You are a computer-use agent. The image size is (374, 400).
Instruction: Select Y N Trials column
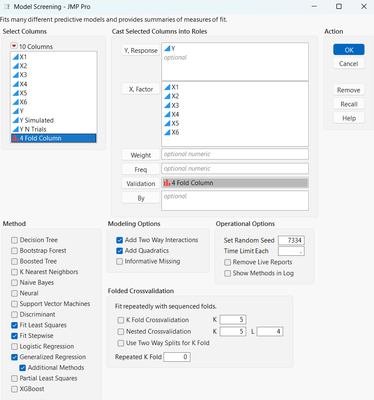(x=54, y=129)
